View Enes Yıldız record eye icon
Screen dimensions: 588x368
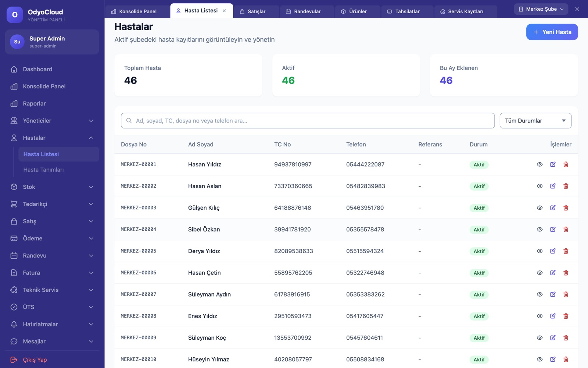pyautogui.click(x=539, y=316)
